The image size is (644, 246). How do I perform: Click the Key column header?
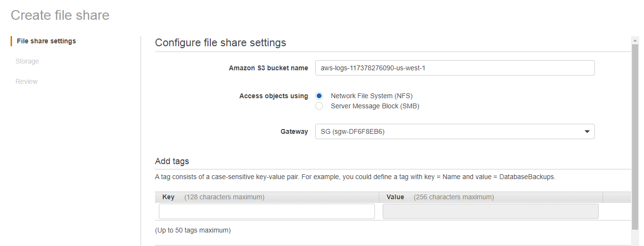168,197
